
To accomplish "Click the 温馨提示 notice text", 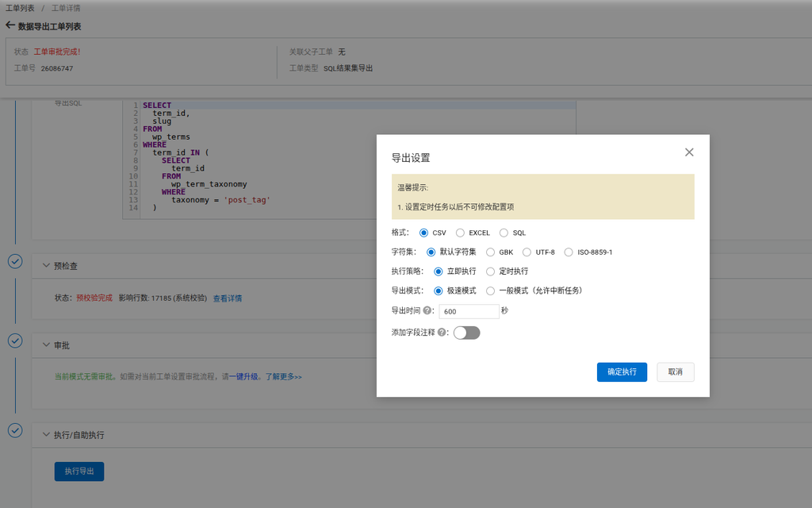I will (412, 187).
